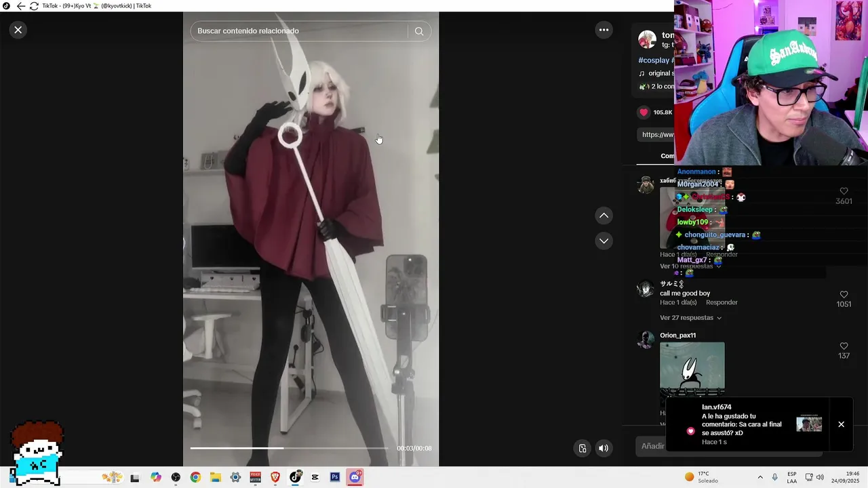The height and width of the screenshot is (488, 868).
Task: Switch to TikTok app in taskbar
Action: click(296, 477)
